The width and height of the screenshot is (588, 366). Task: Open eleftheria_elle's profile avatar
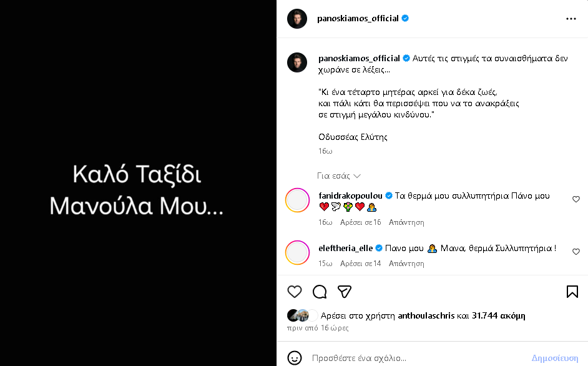(x=298, y=252)
